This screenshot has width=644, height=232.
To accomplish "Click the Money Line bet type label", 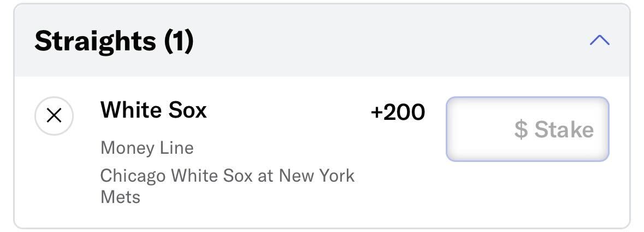I will [x=146, y=148].
